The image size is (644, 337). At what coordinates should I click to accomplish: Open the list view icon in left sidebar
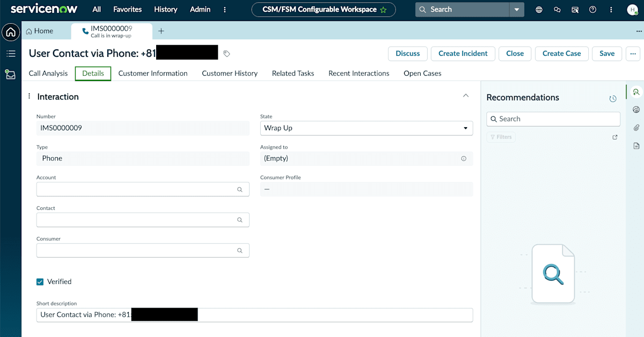point(10,54)
